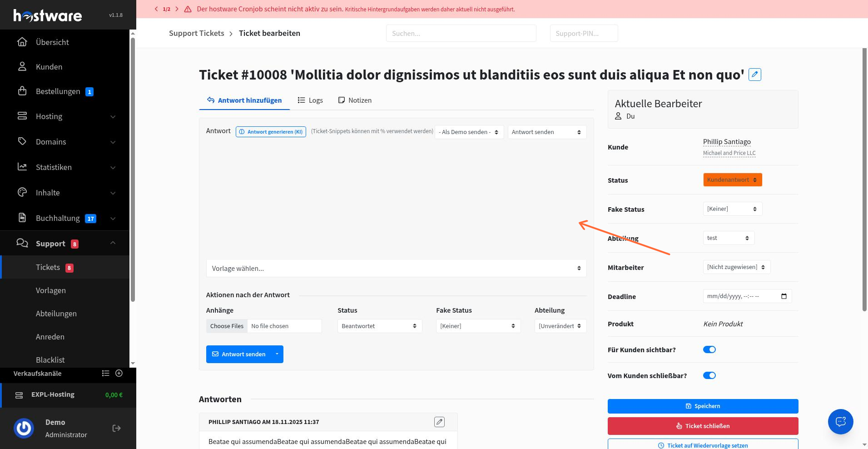Open Abteilung Unverändert dropdown
This screenshot has width=868, height=449.
(560, 326)
